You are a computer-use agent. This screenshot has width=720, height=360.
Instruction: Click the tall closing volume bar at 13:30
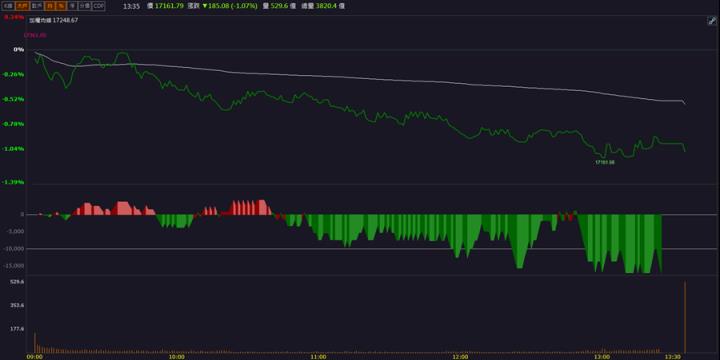685,317
